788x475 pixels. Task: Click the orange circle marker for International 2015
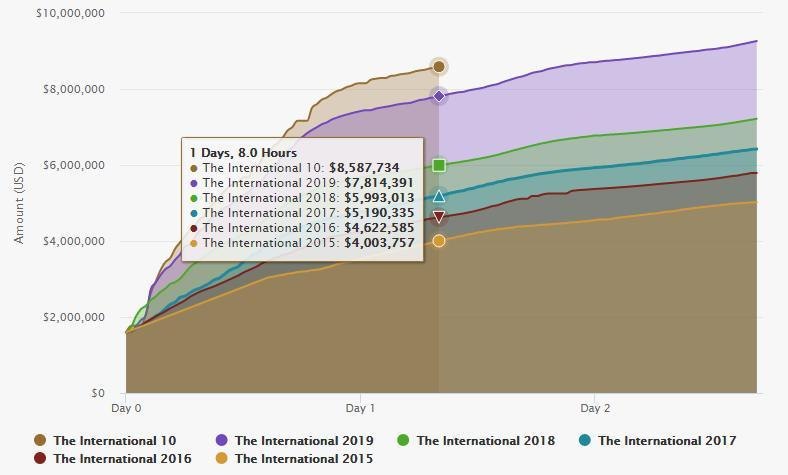[x=439, y=241]
